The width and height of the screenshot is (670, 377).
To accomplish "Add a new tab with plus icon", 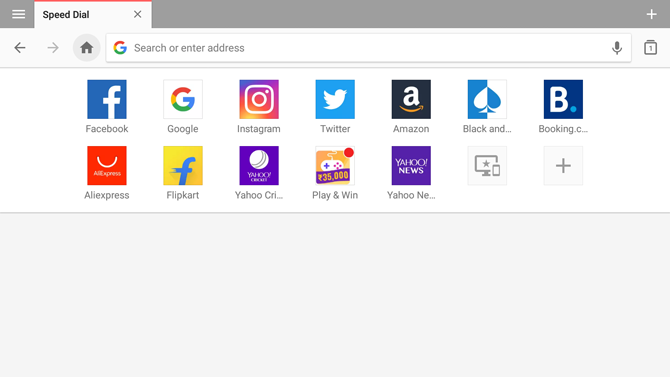I will point(651,15).
